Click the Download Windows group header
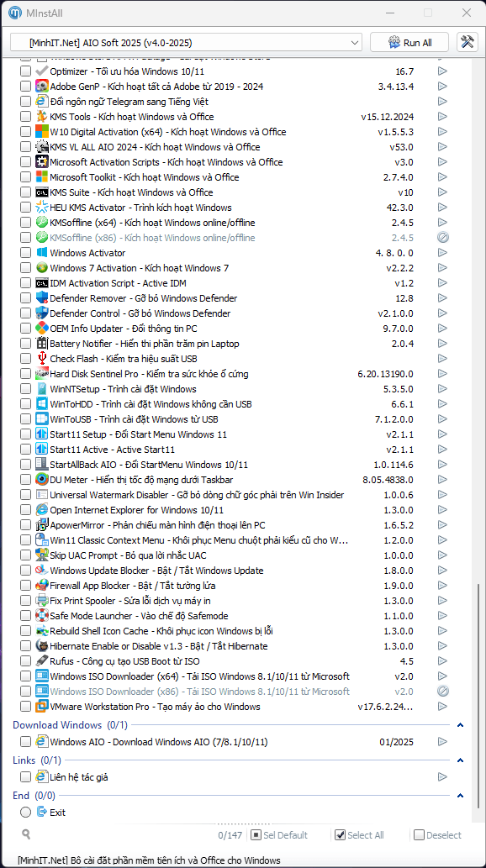 pos(71,724)
